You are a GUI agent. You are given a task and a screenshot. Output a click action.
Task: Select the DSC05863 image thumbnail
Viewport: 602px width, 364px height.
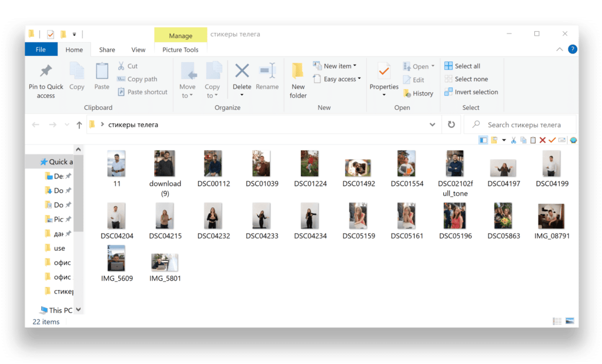point(503,217)
